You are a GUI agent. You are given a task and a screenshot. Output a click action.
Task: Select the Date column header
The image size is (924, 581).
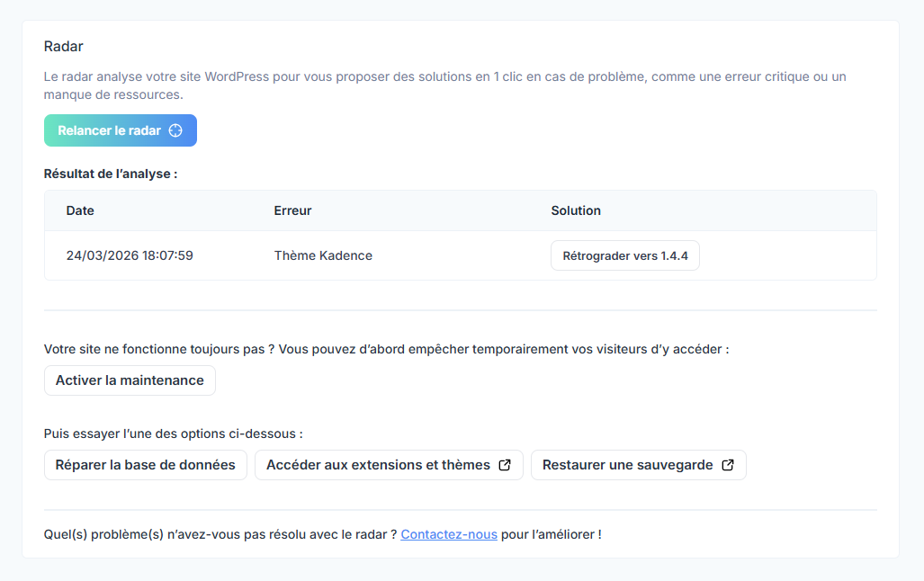coord(80,210)
